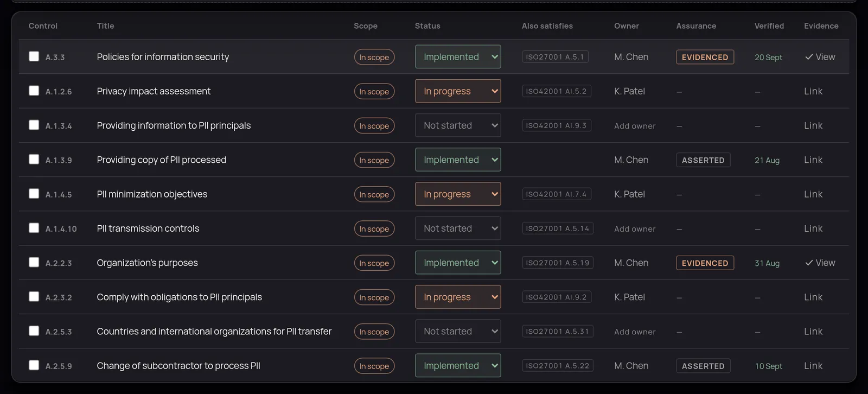Viewport: 868px width, 394px height.
Task: Click Add owner for Providing information to PII principals
Action: point(635,126)
